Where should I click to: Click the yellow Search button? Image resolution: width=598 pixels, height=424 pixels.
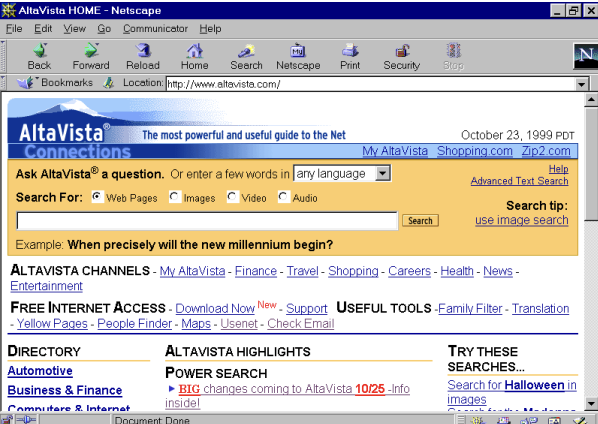tap(420, 220)
